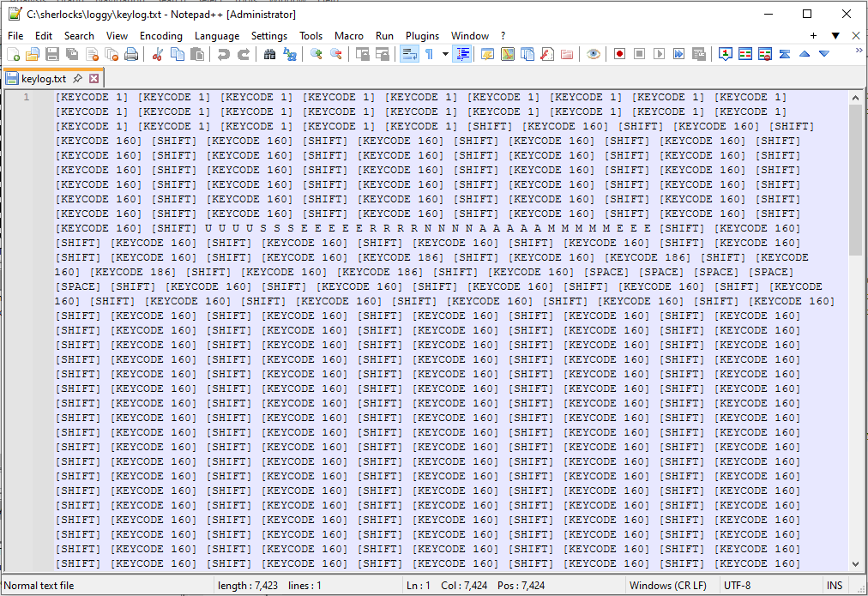Expand the toolbar overflow chevron
Image resolution: width=868 pixels, height=596 pixels.
pos(859,51)
